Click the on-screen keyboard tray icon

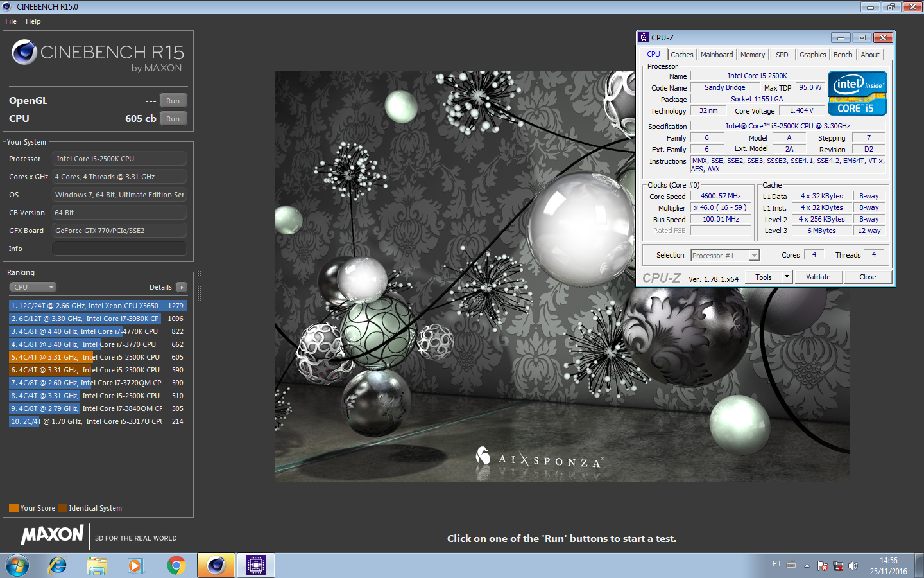pos(791,565)
